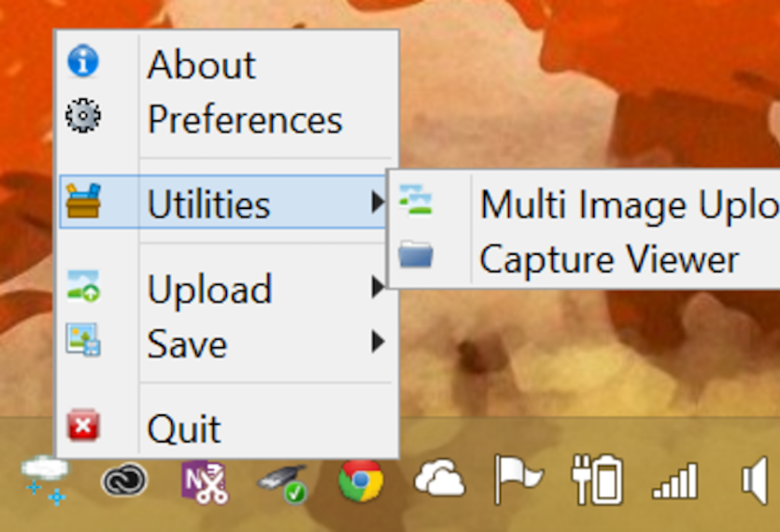Open the Chrome tray icon
The height and width of the screenshot is (532, 780).
click(x=361, y=481)
